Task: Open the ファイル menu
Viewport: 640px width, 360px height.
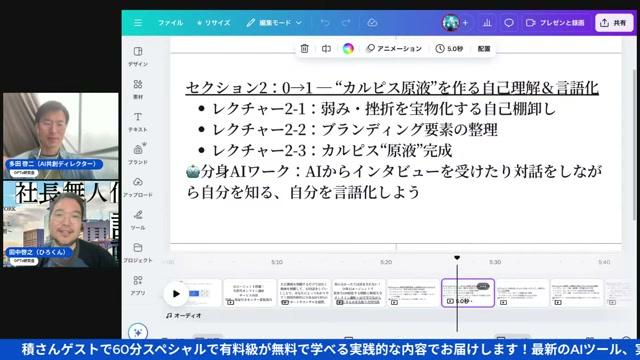Action: point(170,23)
